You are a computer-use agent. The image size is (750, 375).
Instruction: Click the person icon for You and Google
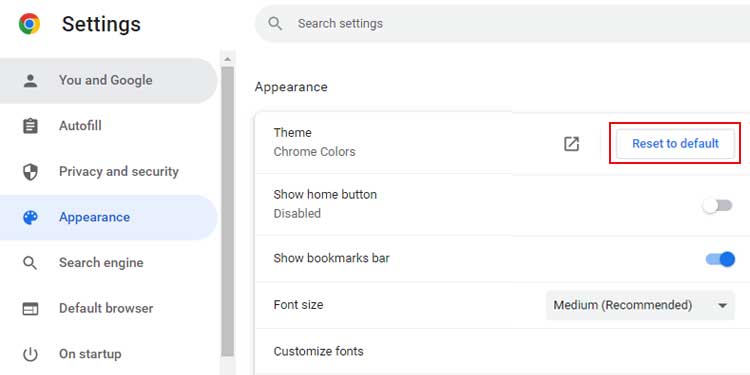pos(30,80)
